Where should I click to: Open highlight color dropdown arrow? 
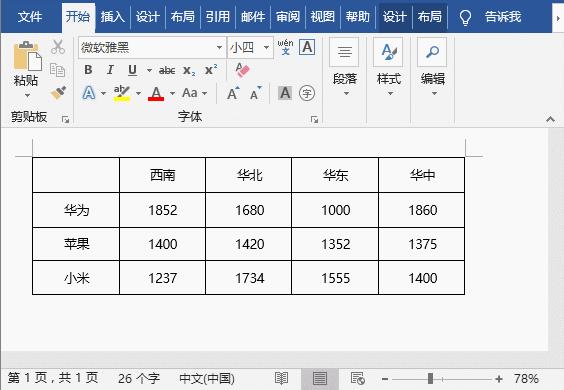[x=138, y=94]
